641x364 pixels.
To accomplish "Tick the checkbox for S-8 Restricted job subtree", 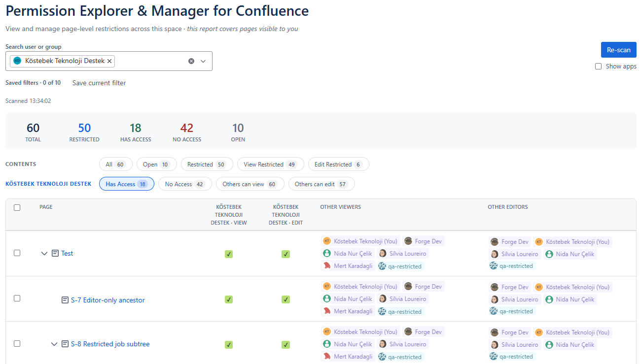I will (17, 343).
